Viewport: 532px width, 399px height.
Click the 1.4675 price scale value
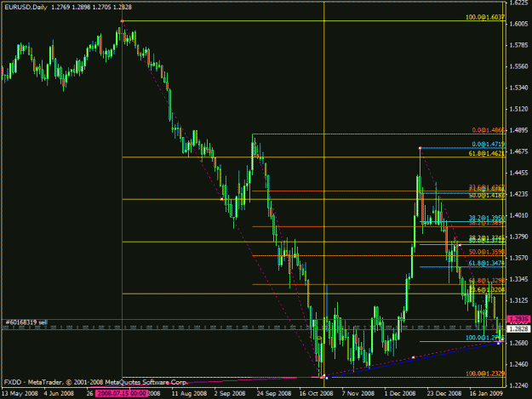pyautogui.click(x=519, y=151)
